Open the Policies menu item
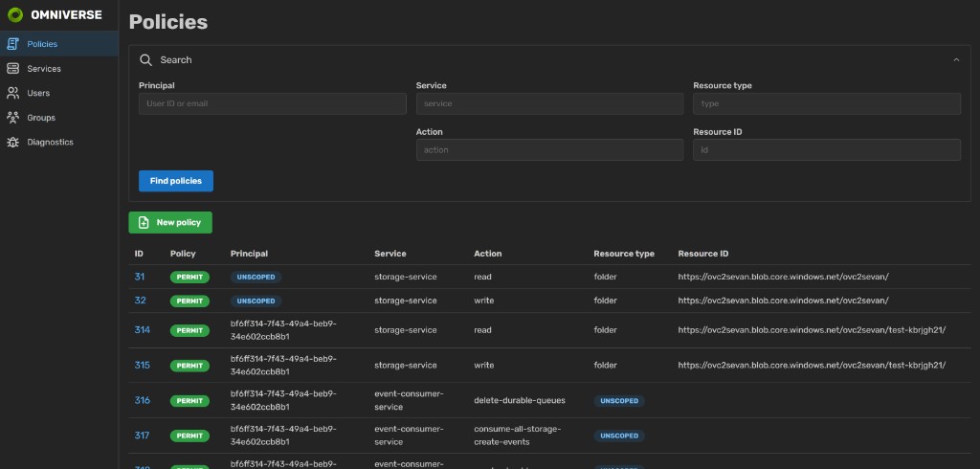Viewport: 980px width, 469px height. [59, 44]
